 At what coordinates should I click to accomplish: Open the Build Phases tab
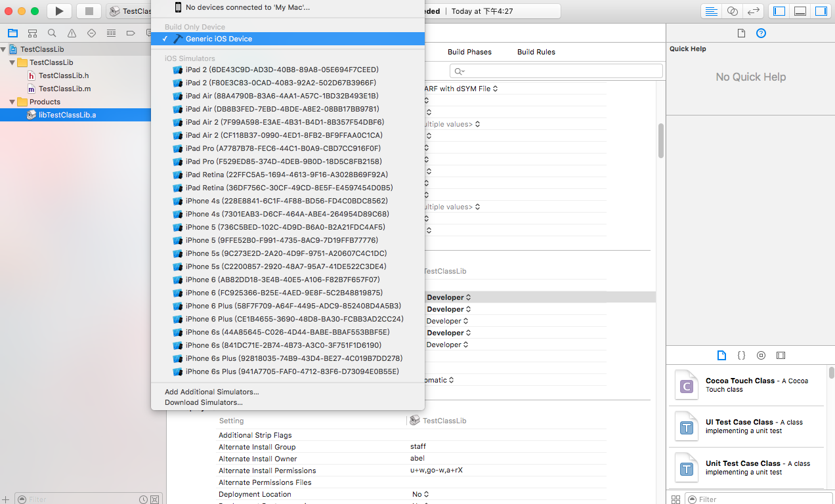pos(469,52)
